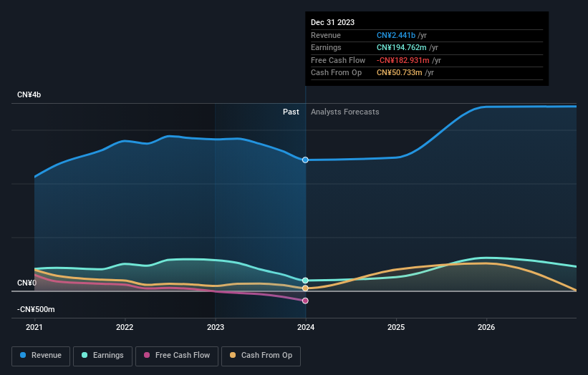The width and height of the screenshot is (588, 375).
Task: Click the pink Free Cash Flow data point
Action: point(305,301)
